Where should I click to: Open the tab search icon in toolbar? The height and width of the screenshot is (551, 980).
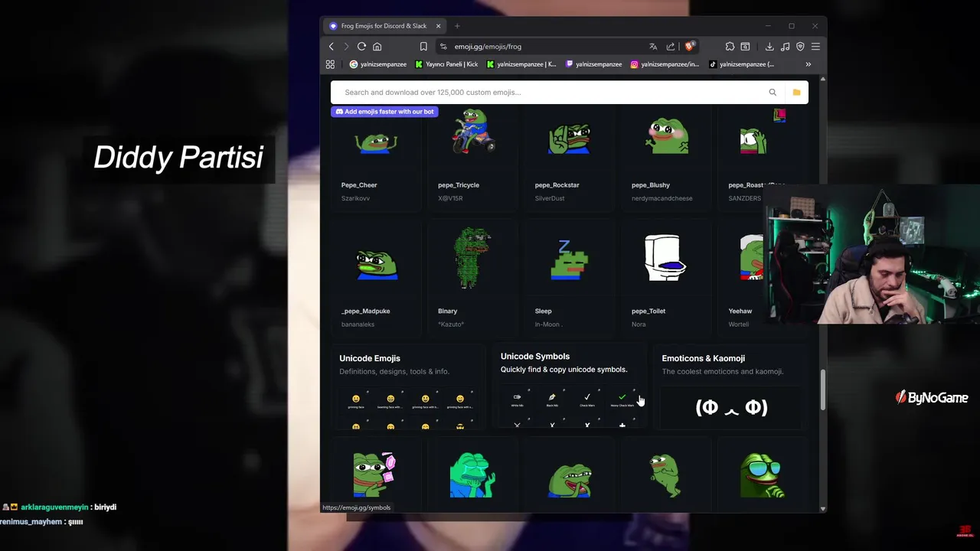[745, 47]
